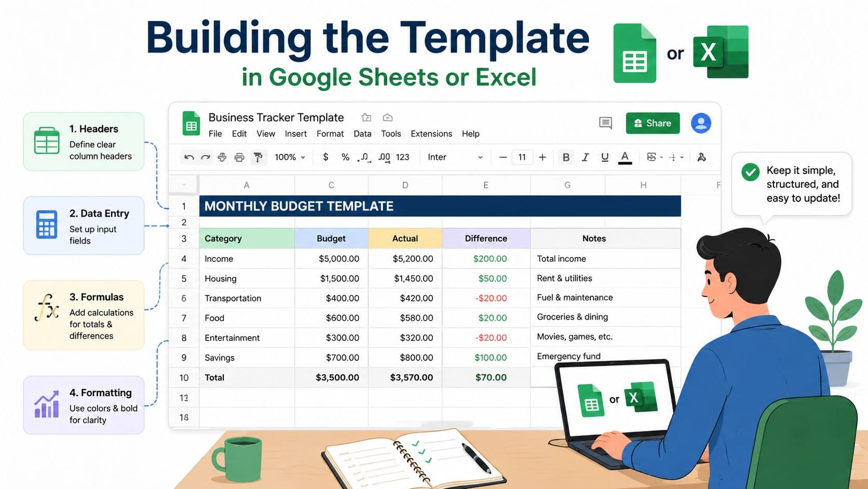Click the Entertainment cell

click(x=247, y=338)
